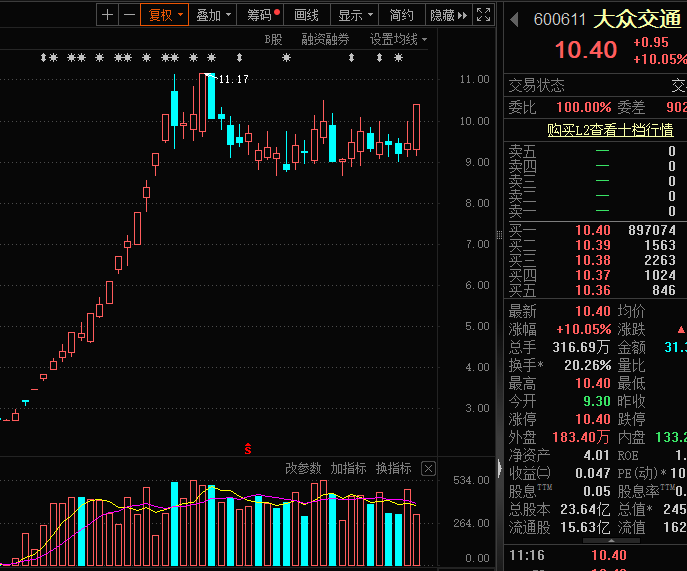This screenshot has width=687, height=571.
Task: Click the 流通股 15.63亿 value
Action: point(585,527)
